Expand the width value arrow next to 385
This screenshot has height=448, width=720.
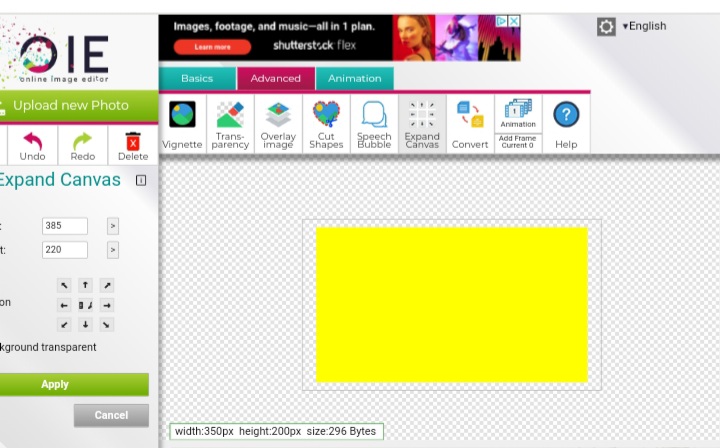(x=113, y=226)
